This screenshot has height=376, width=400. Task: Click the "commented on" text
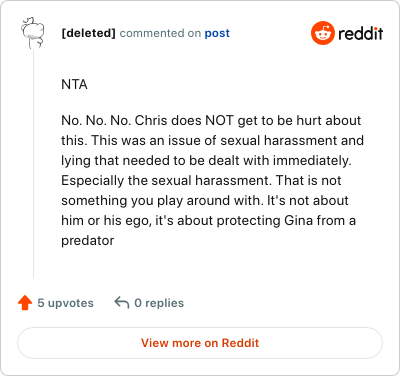pos(160,33)
